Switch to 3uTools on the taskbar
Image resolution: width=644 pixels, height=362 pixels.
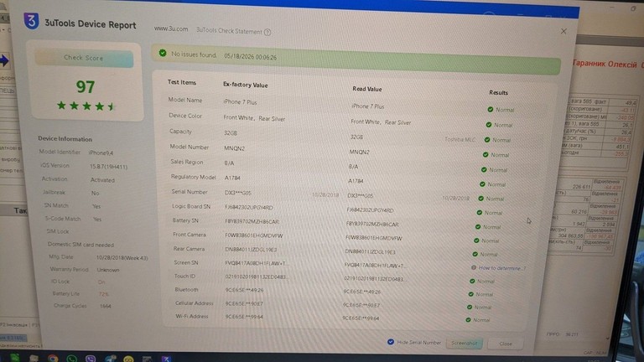point(166,359)
